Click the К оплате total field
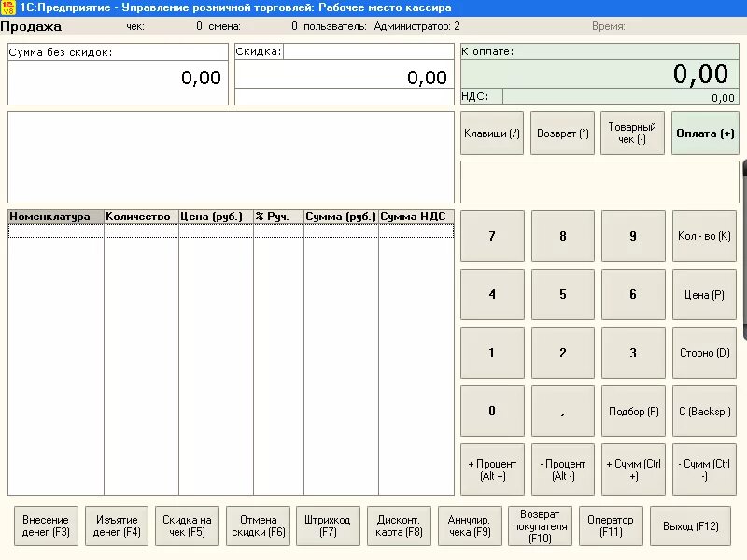Viewport: 747px width, 560px height. 599,75
